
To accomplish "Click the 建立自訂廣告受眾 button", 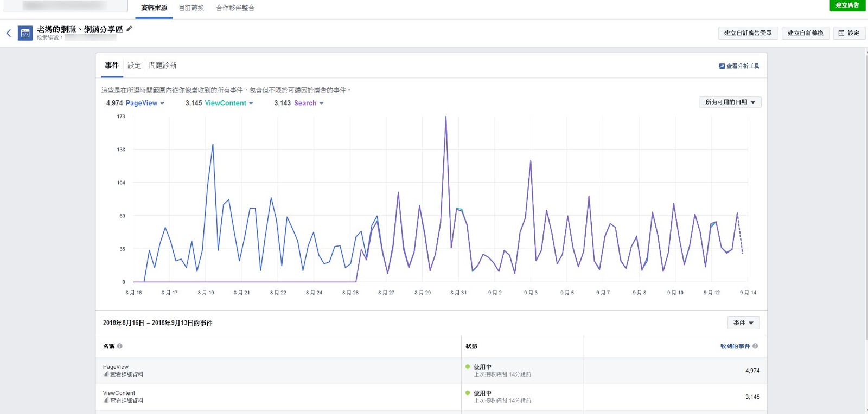I will 748,33.
